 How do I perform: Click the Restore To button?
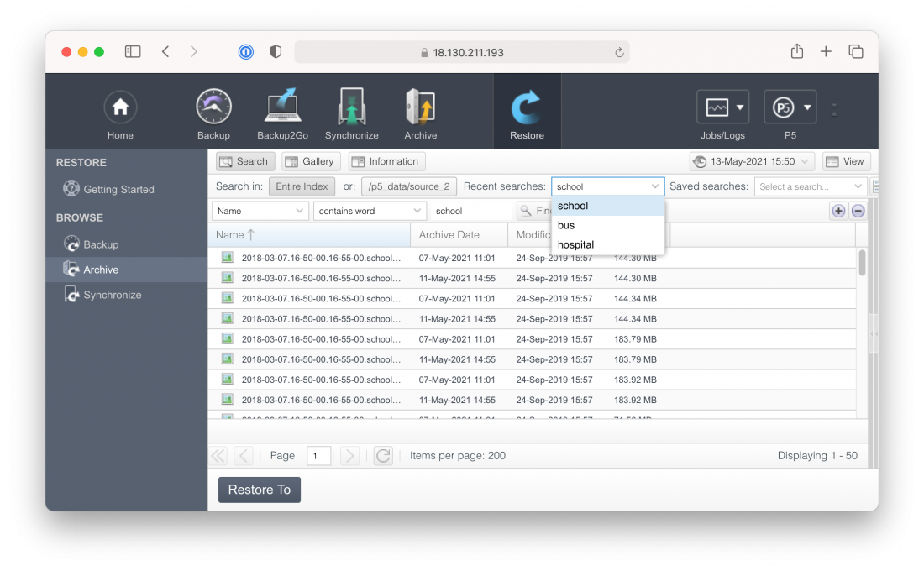click(x=260, y=490)
